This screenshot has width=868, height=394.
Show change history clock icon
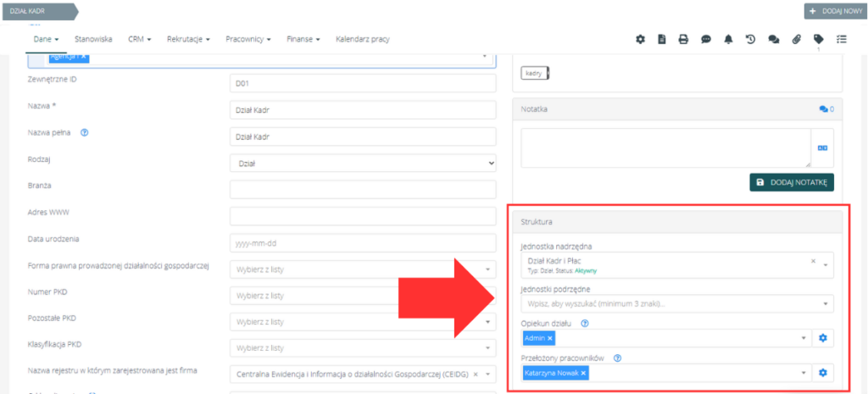tap(750, 39)
